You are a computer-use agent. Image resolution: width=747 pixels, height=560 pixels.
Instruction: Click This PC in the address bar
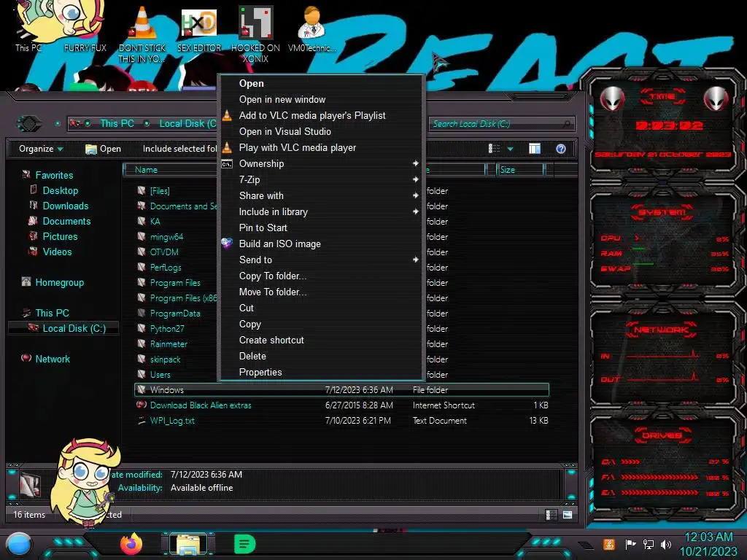point(117,123)
